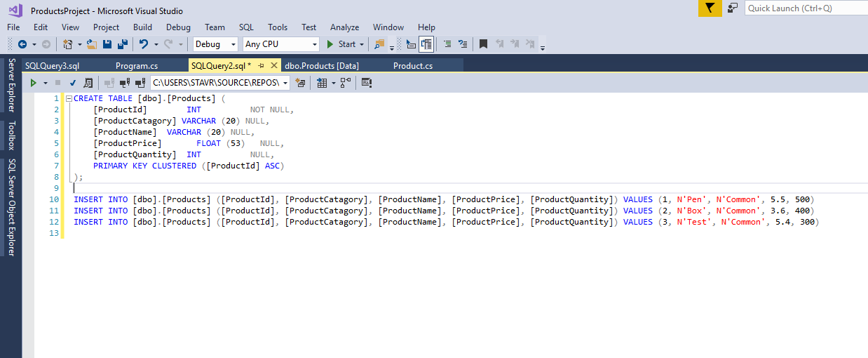The height and width of the screenshot is (358, 868).
Task: Toggle the pin on SQLQuery2.sql tab
Action: (x=261, y=65)
